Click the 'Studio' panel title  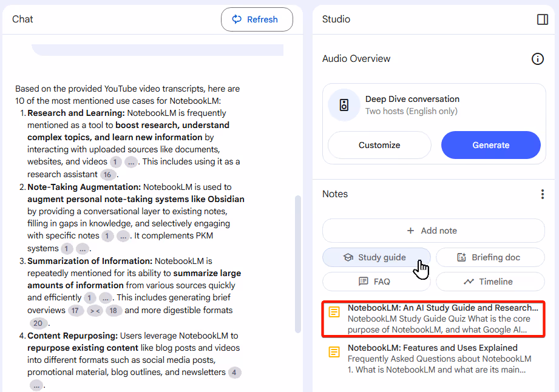(x=336, y=19)
